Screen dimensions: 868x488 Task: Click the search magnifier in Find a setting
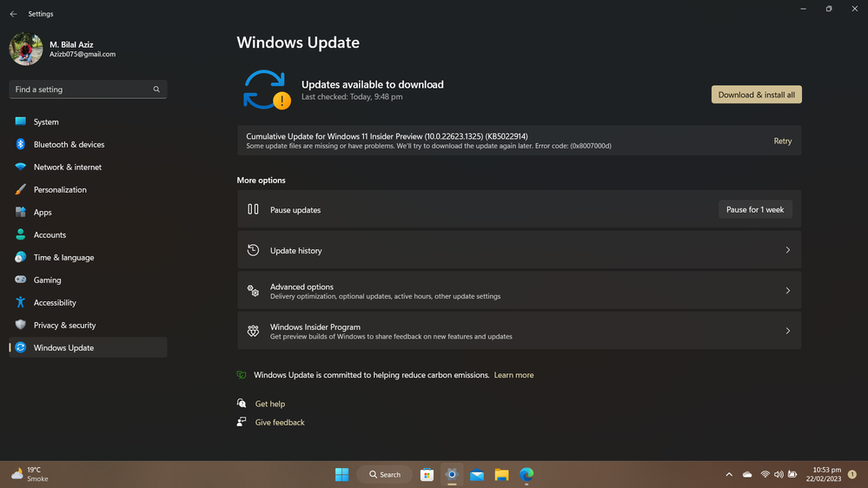tap(156, 89)
